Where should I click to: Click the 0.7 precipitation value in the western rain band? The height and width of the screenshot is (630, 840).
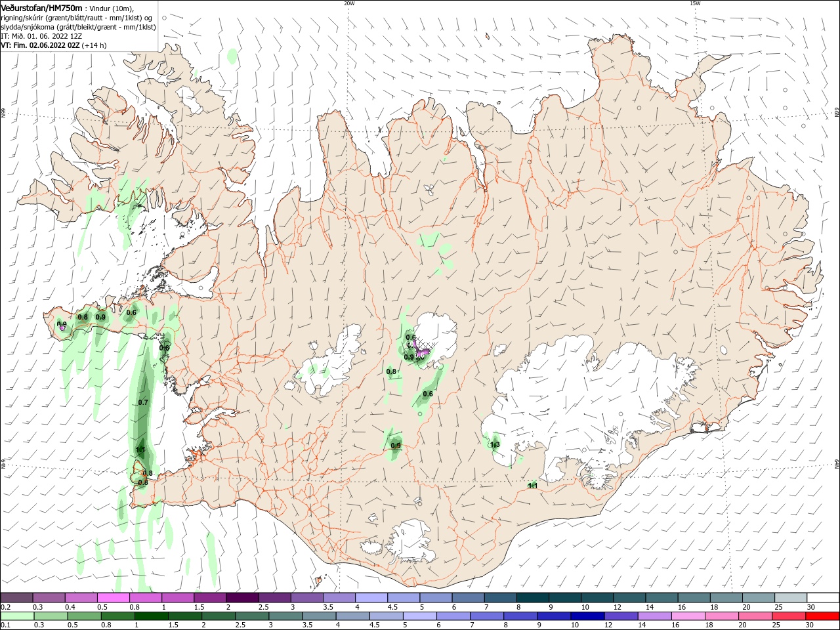(143, 402)
